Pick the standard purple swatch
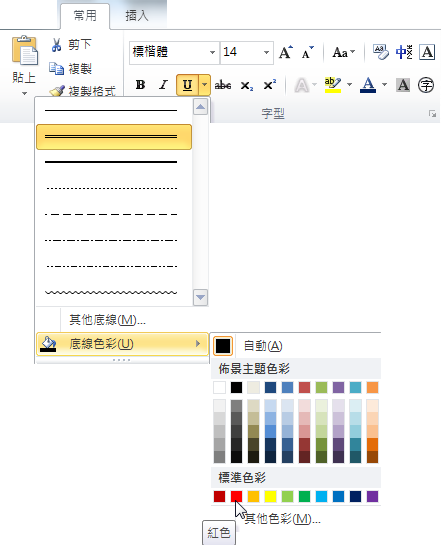This screenshot has height=545, width=441. click(373, 497)
